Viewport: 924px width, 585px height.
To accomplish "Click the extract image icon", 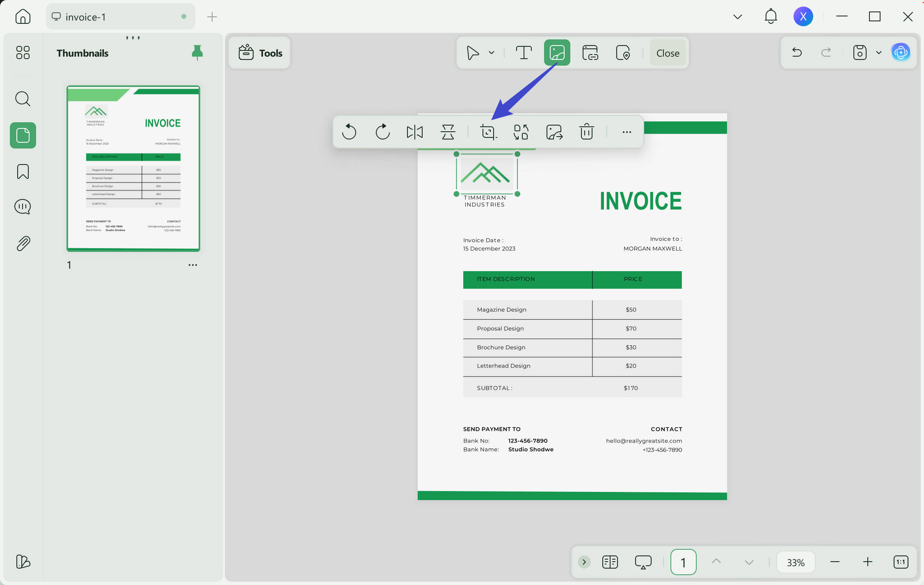I will point(554,132).
